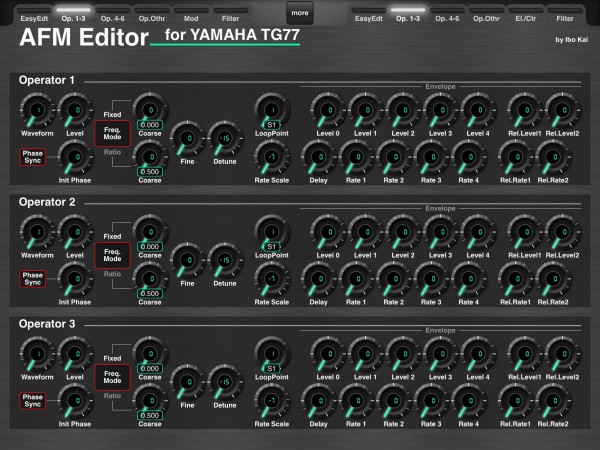Screen dimensions: 600x450
Task: Click Operator 3 Level 2 knob
Action: pyautogui.click(x=403, y=354)
